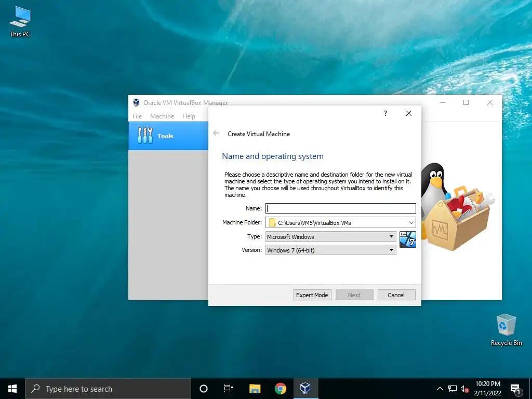Click the question mark help button in the dialog
Viewport: 532px width, 399px height.
click(x=385, y=113)
